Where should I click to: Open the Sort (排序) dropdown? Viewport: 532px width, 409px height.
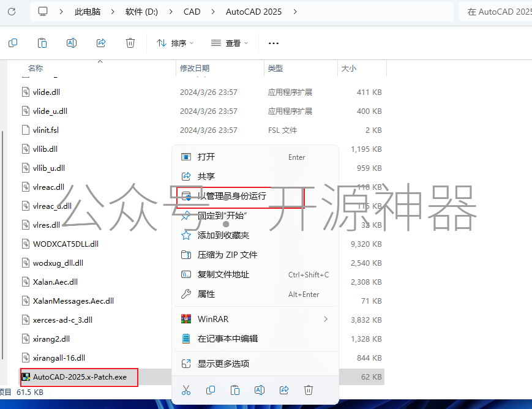(x=175, y=43)
